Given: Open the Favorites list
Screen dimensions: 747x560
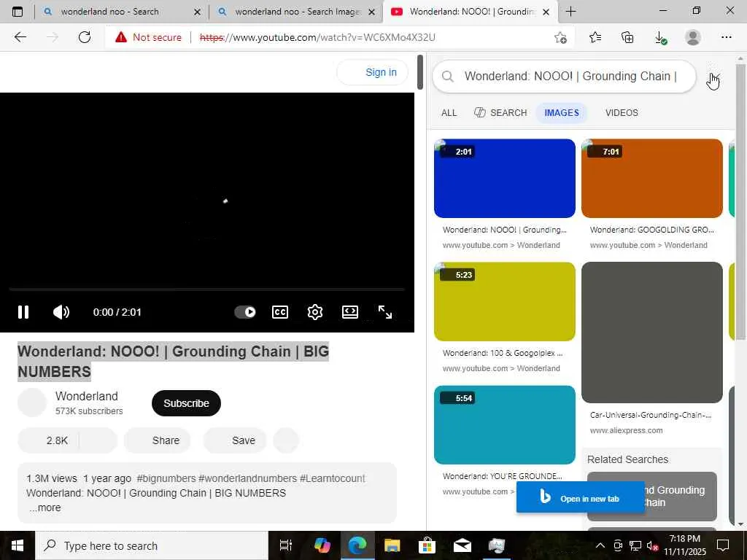Looking at the screenshot, I should tap(595, 37).
